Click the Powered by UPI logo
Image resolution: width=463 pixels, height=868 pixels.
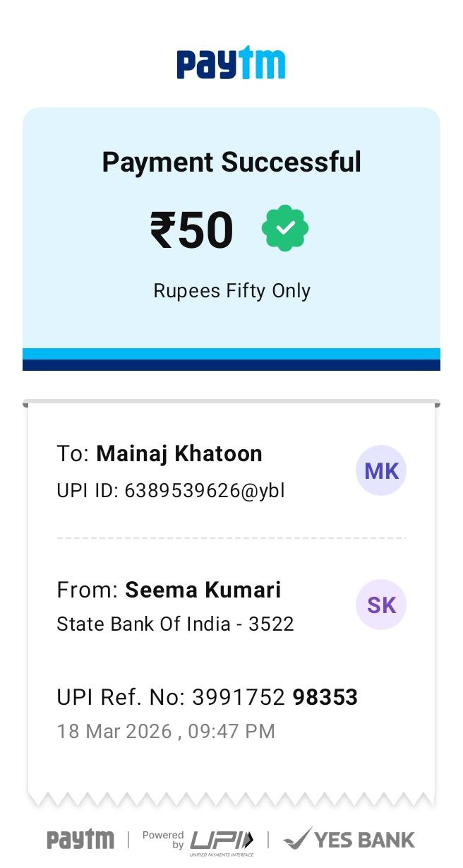click(x=198, y=840)
